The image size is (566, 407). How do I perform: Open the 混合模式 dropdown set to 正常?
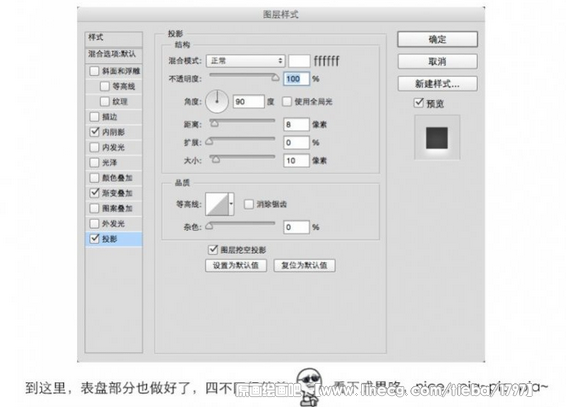click(245, 61)
